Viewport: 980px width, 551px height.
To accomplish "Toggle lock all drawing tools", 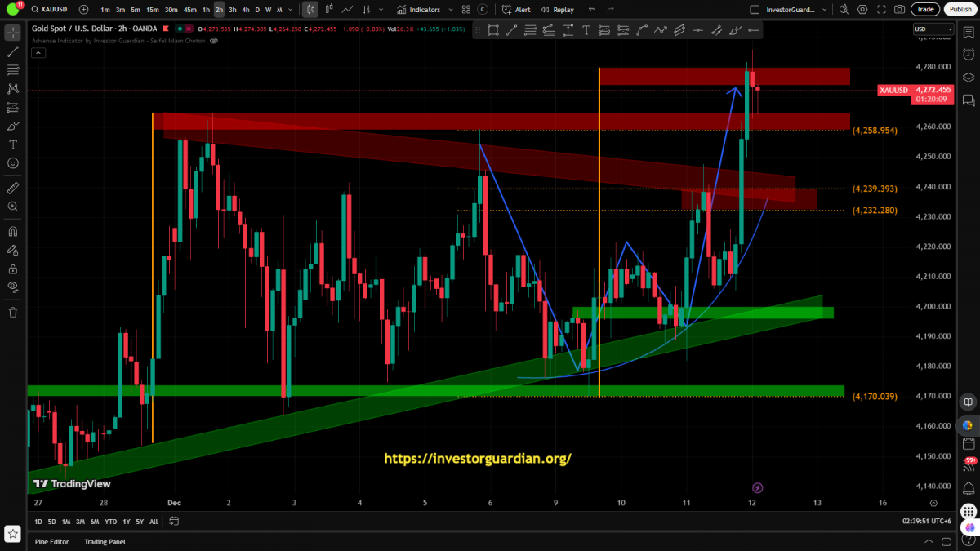I will click(12, 268).
